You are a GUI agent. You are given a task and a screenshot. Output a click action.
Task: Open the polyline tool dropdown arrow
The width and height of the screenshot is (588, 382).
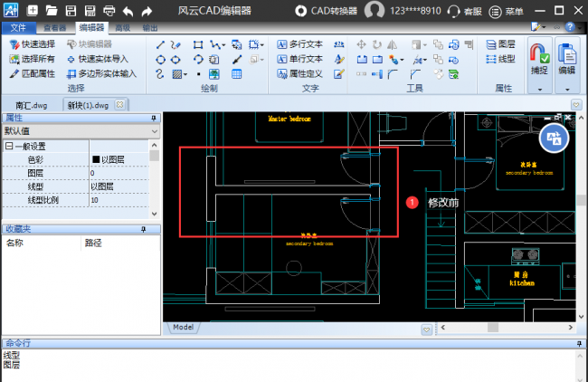point(223,45)
